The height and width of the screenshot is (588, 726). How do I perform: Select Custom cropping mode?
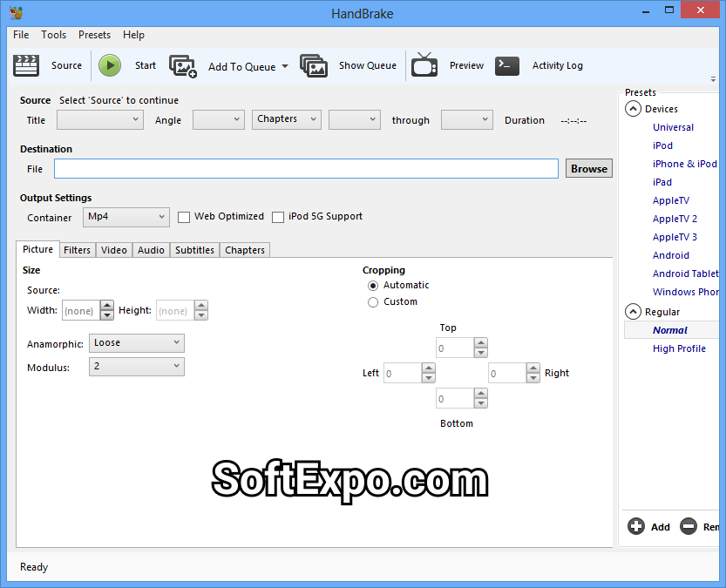pos(373,300)
